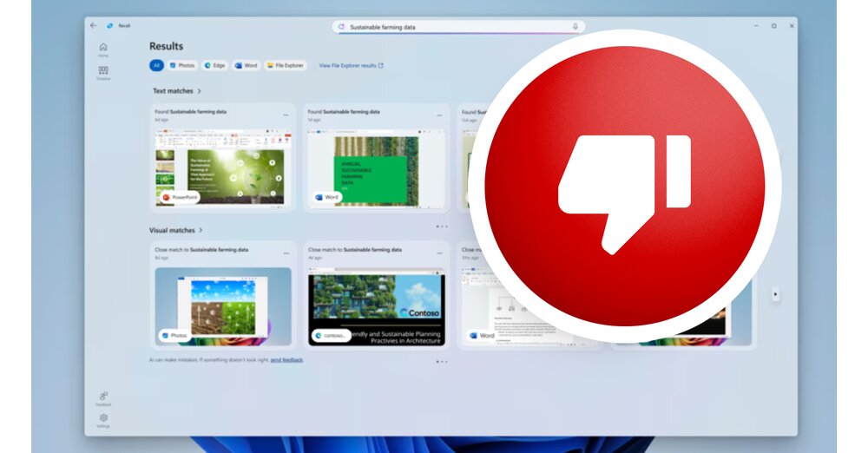Filter results by Photos
This screenshot has height=453, width=868.
tap(182, 65)
